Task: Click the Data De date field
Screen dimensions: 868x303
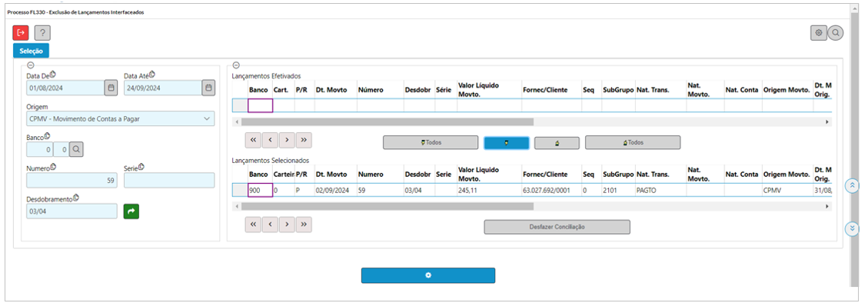Action: coord(65,88)
